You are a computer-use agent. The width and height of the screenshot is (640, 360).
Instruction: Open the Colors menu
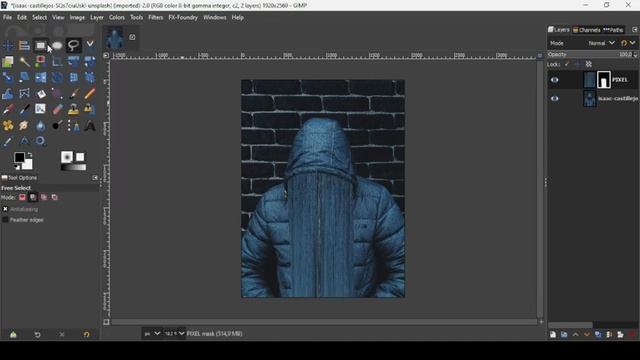117,18
